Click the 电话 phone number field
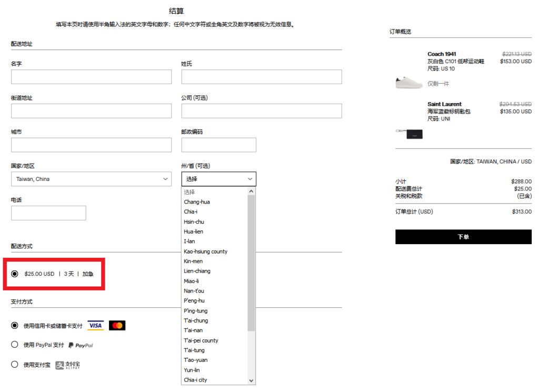 (48, 213)
